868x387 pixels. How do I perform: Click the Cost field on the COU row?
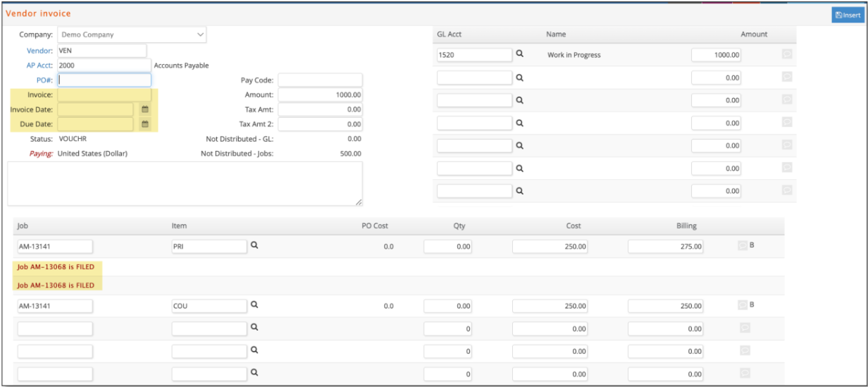pyautogui.click(x=550, y=306)
